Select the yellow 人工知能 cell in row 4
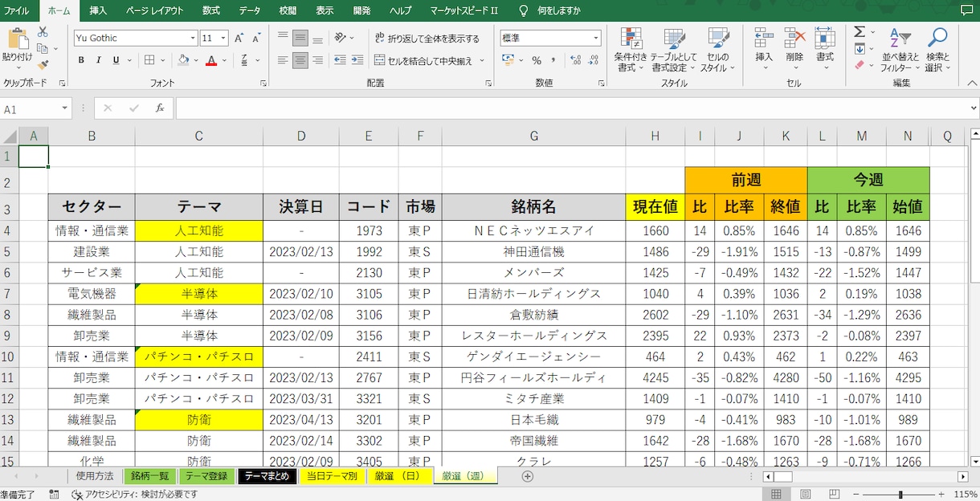The image size is (980, 501). [x=199, y=230]
